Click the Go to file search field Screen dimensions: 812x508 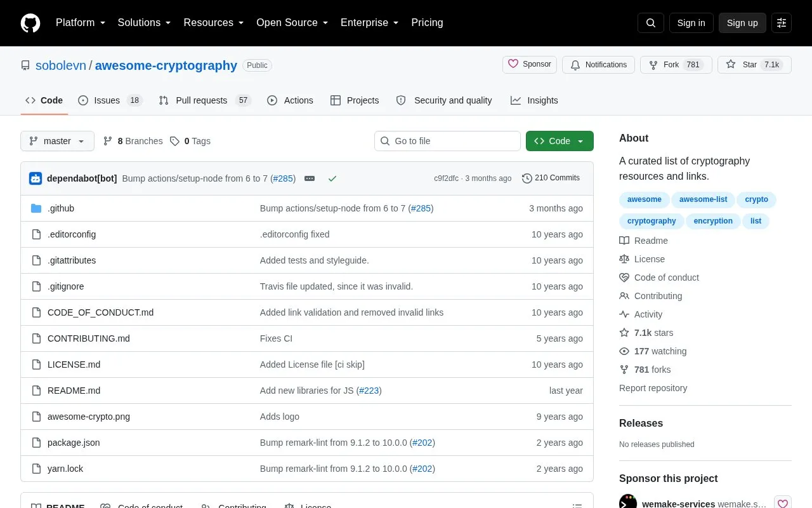pyautogui.click(x=447, y=141)
